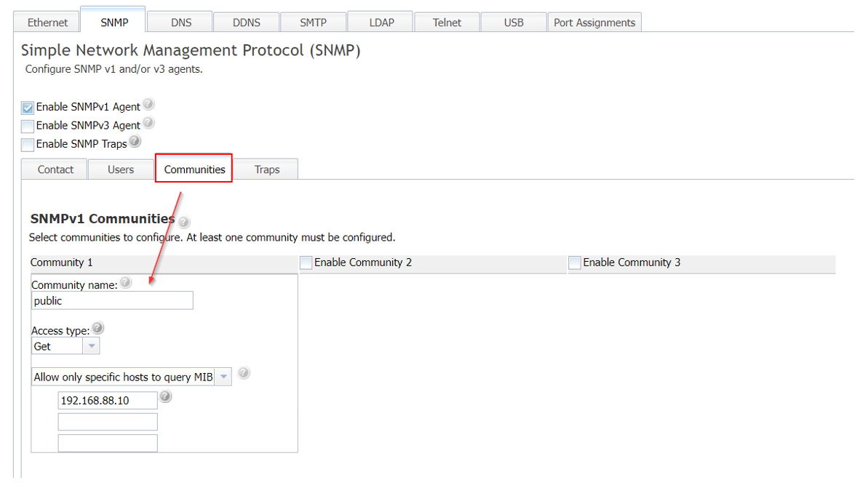Switch to the DDNS tab
The image size is (868, 488).
coord(246,22)
